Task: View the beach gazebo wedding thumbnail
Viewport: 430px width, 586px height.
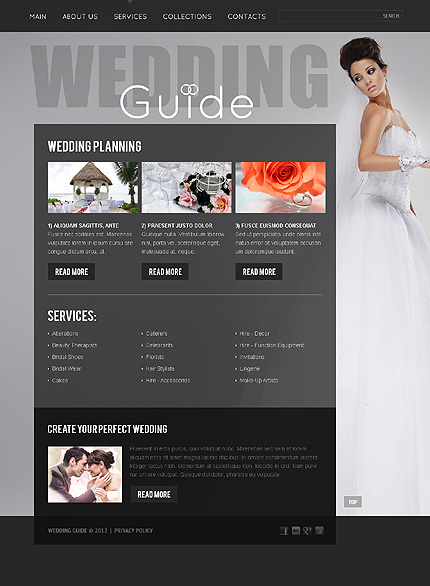Action: pos(93,187)
